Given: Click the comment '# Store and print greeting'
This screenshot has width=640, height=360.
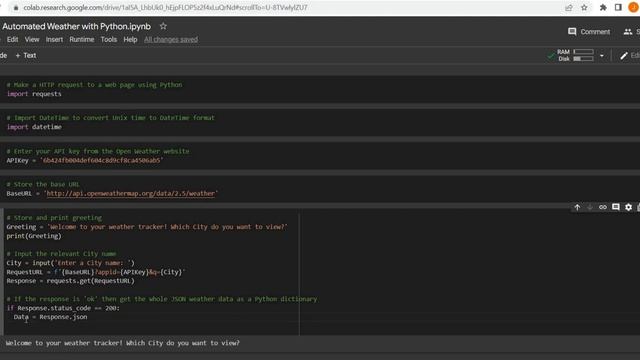Looking at the screenshot, I should 54,218.
